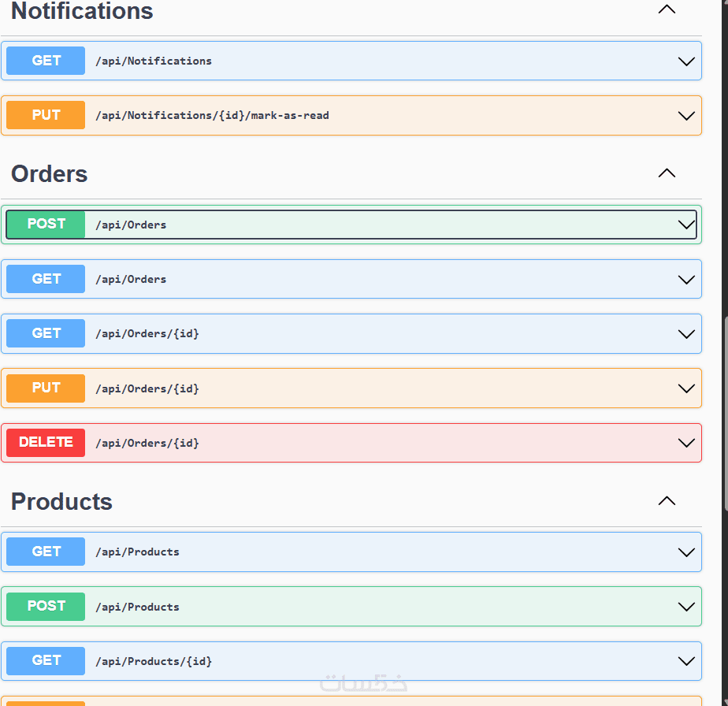Collapse the Notifications section chevron
Screen dimensions: 728x706
[x=667, y=10]
